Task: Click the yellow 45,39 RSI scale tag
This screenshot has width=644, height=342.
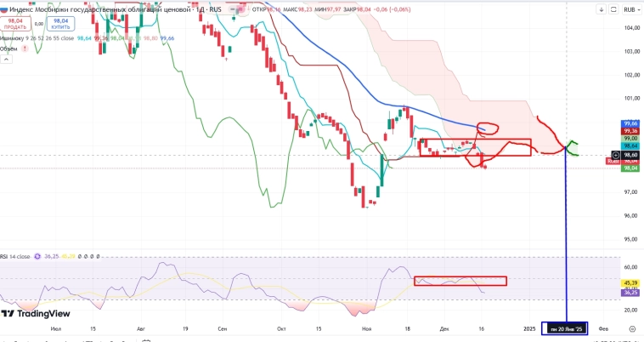Action: coord(630,282)
